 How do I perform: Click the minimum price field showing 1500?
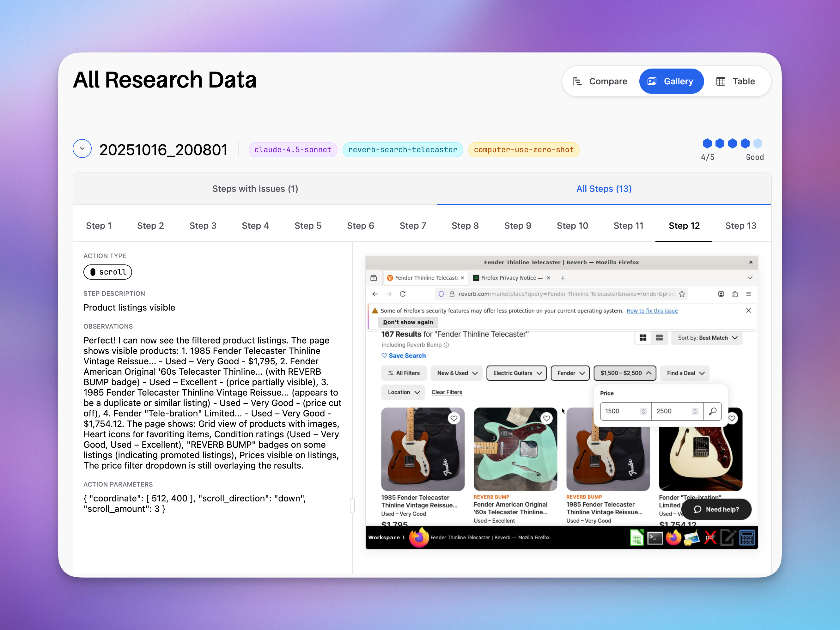(x=625, y=411)
